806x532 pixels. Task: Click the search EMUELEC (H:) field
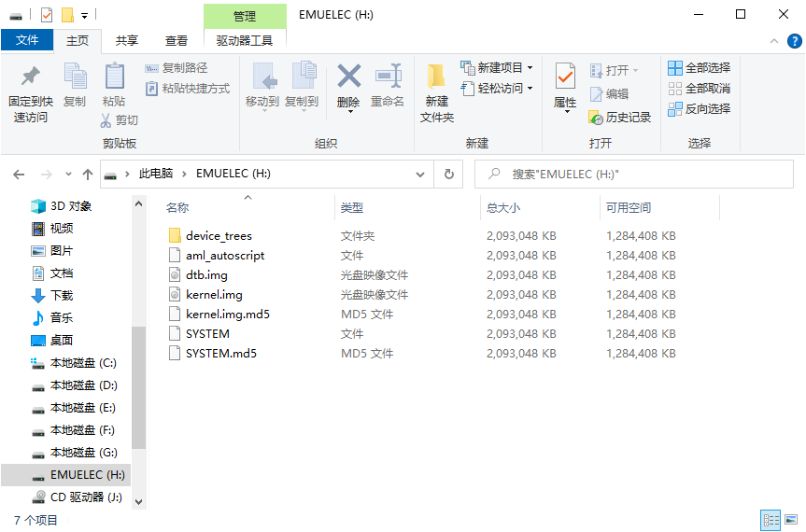[634, 175]
